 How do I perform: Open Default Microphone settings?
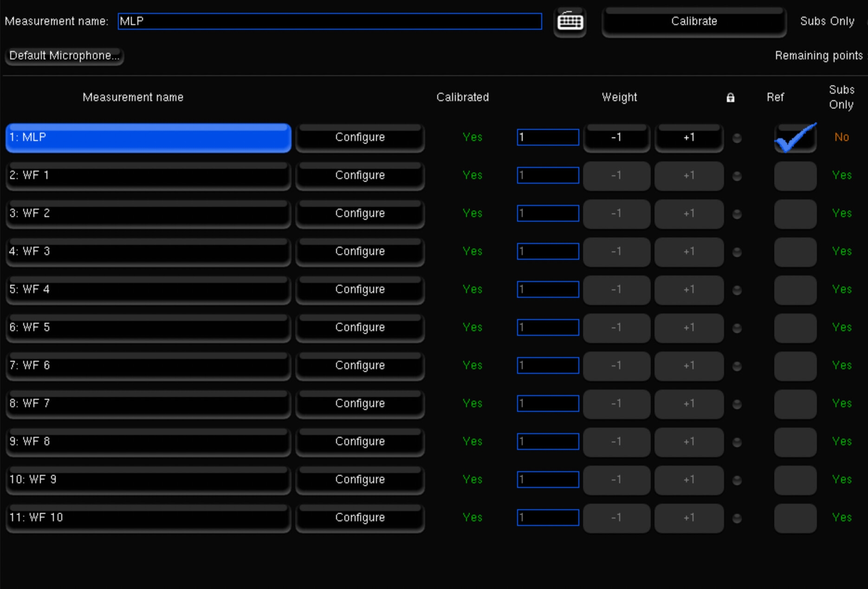[x=64, y=56]
